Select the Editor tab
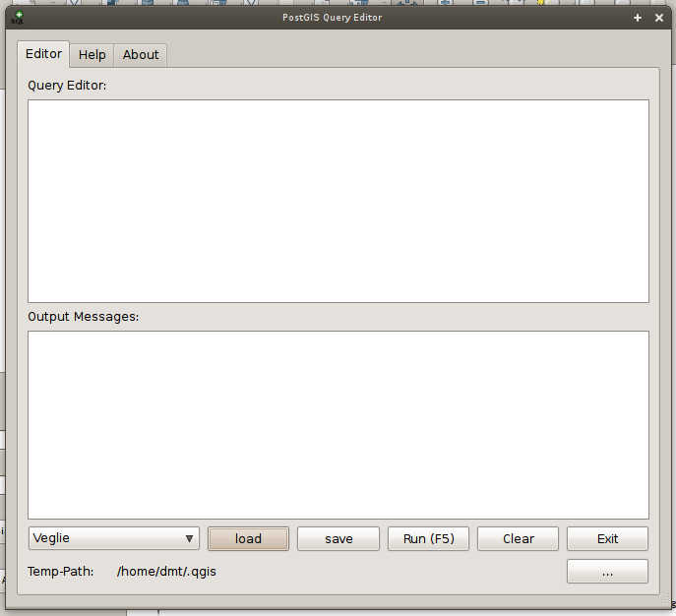Screen dimensions: 676x616 point(43,54)
